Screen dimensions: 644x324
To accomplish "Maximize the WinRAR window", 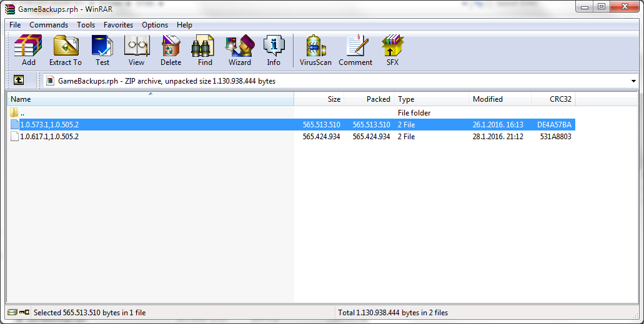I will (x=602, y=7).
